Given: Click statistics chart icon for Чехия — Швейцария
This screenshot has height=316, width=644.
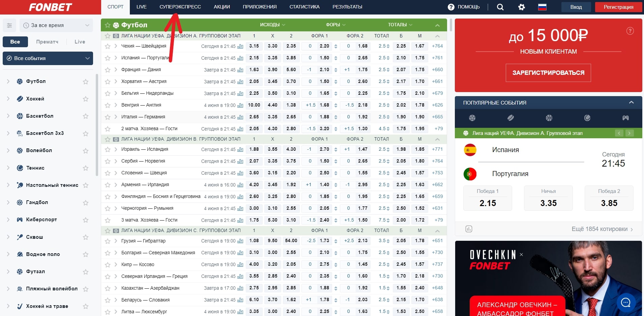Looking at the screenshot, I should point(240,46).
